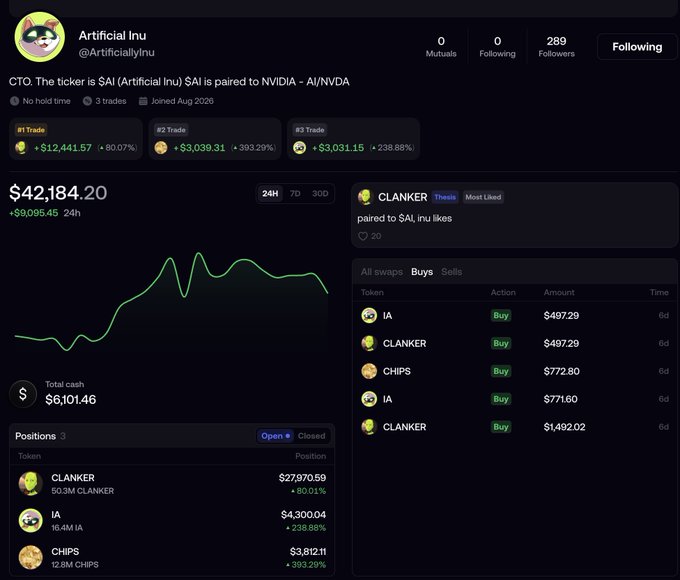Image resolution: width=680 pixels, height=580 pixels.
Task: Click the $6,101.46 total cash value
Action: coord(71,400)
